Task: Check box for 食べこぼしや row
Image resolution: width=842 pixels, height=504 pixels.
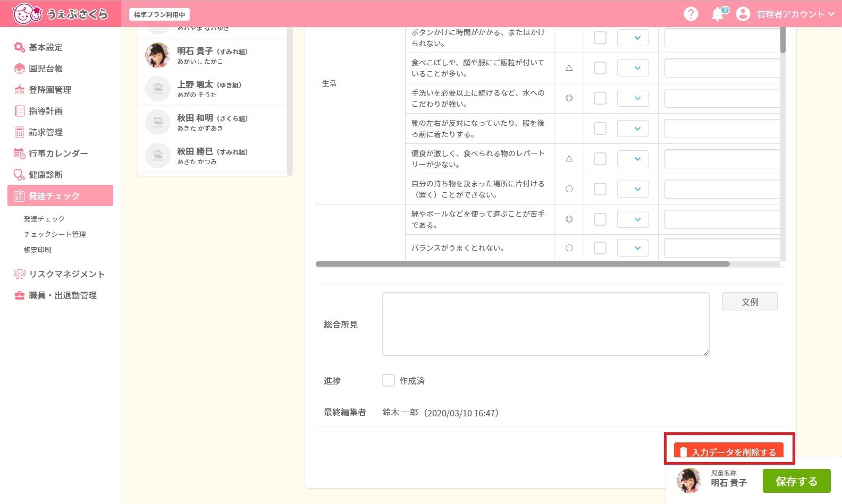Action: 600,68
